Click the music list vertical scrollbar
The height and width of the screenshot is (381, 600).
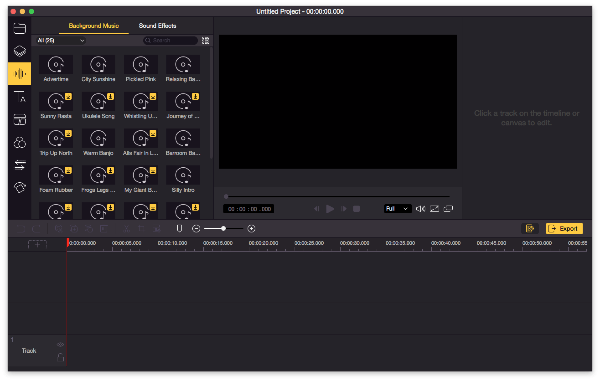pyautogui.click(x=211, y=102)
